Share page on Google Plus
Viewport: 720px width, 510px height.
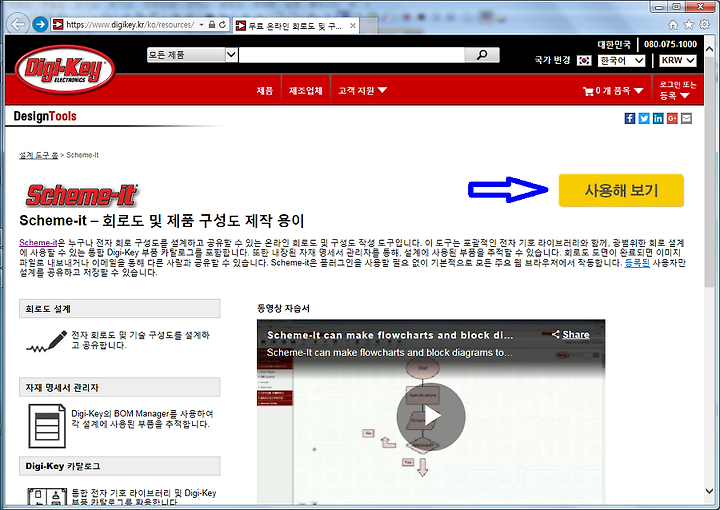[x=672, y=118]
